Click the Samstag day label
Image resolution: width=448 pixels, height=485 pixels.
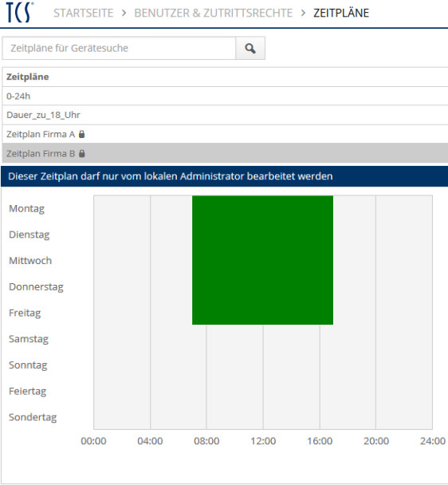tap(29, 339)
